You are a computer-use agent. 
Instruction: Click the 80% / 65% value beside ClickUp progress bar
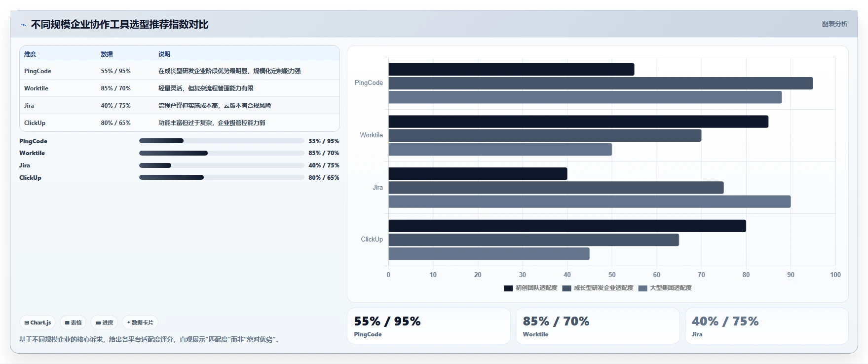[x=324, y=178]
